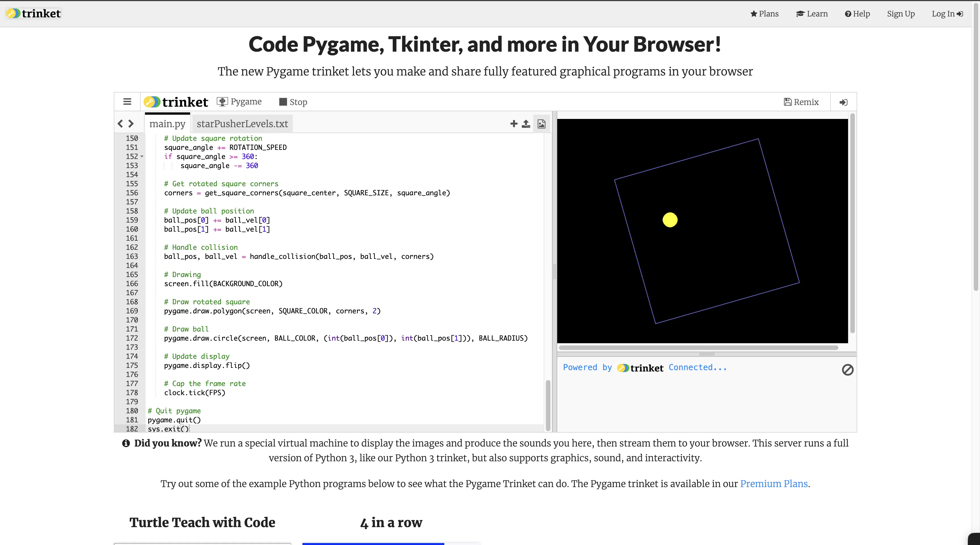Click line number 166 in the gutter

[x=132, y=284]
